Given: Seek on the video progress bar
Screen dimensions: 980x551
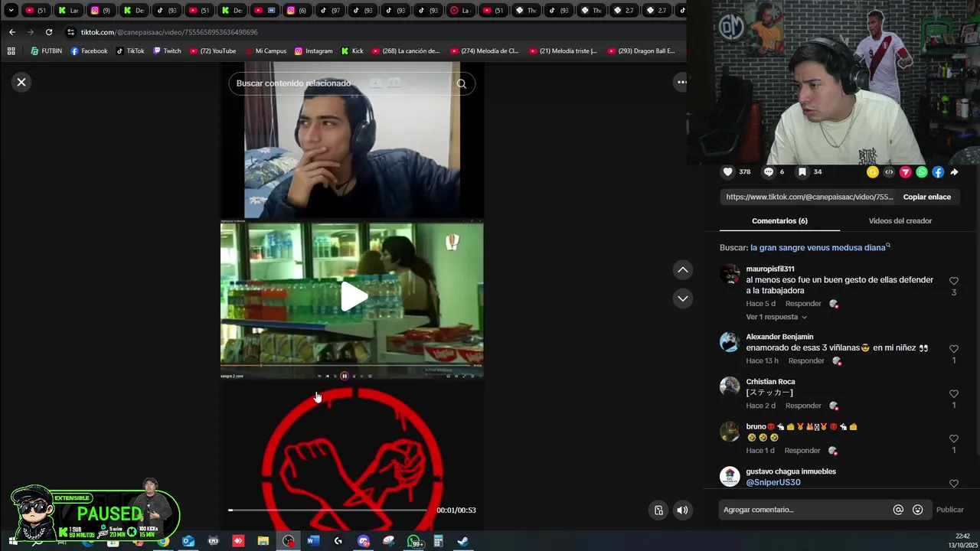Looking at the screenshot, I should [328, 510].
